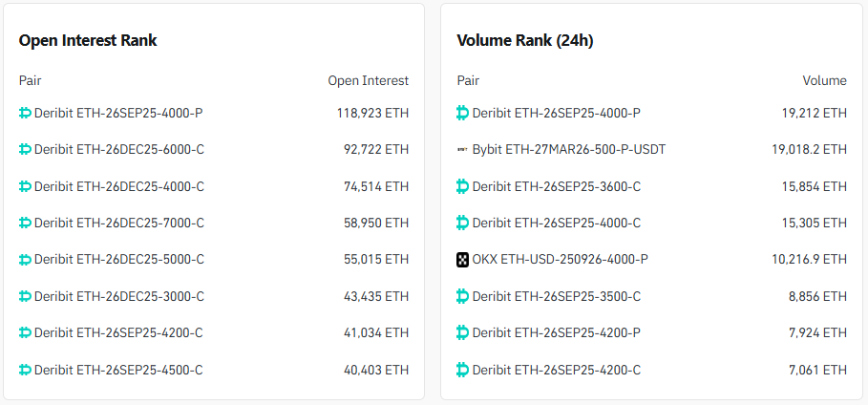Viewport: 868px width, 405px height.
Task: Click the Deribit icon next to ETH-26SEP25-4000-C
Action: 463,223
